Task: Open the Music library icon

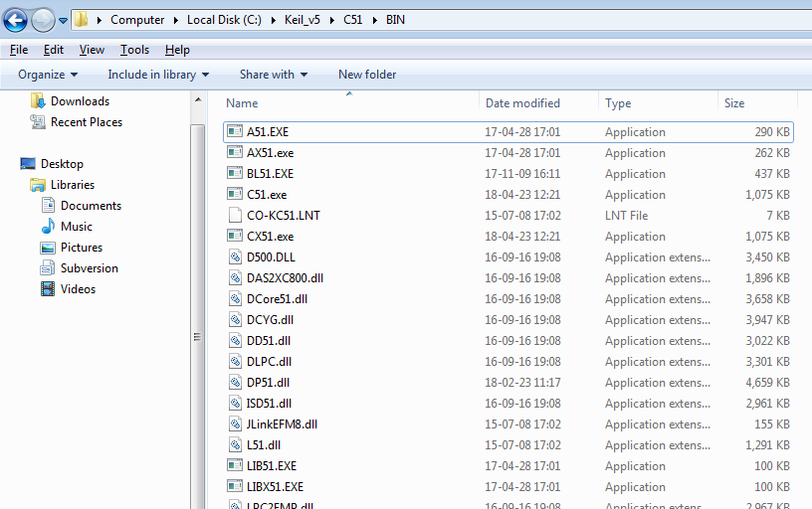Action: point(48,227)
